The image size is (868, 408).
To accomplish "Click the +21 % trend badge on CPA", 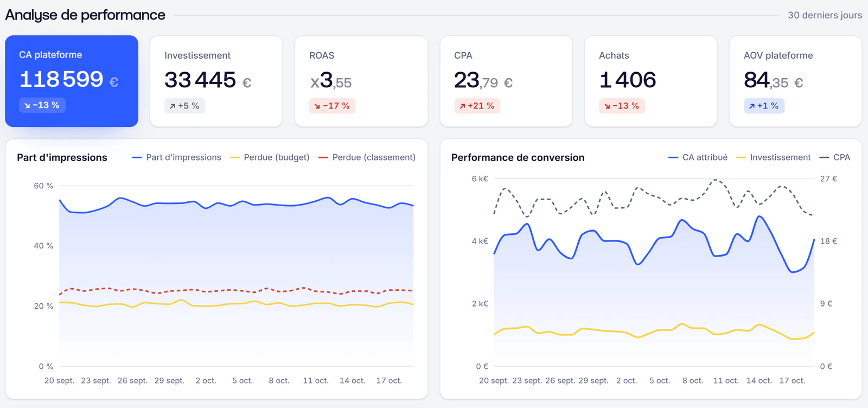I will pos(477,106).
